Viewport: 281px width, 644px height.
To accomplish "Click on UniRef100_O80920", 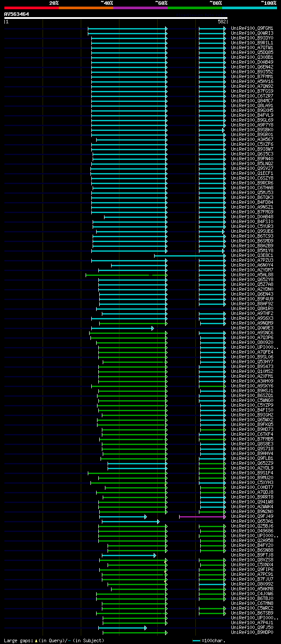I will point(252,343).
